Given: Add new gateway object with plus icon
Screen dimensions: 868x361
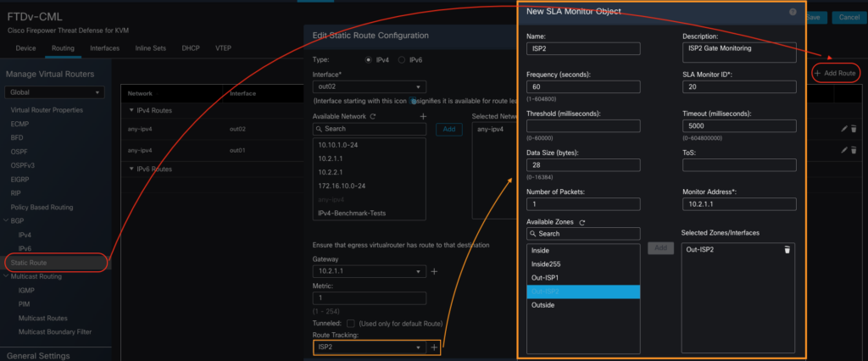Looking at the screenshot, I should click(434, 272).
